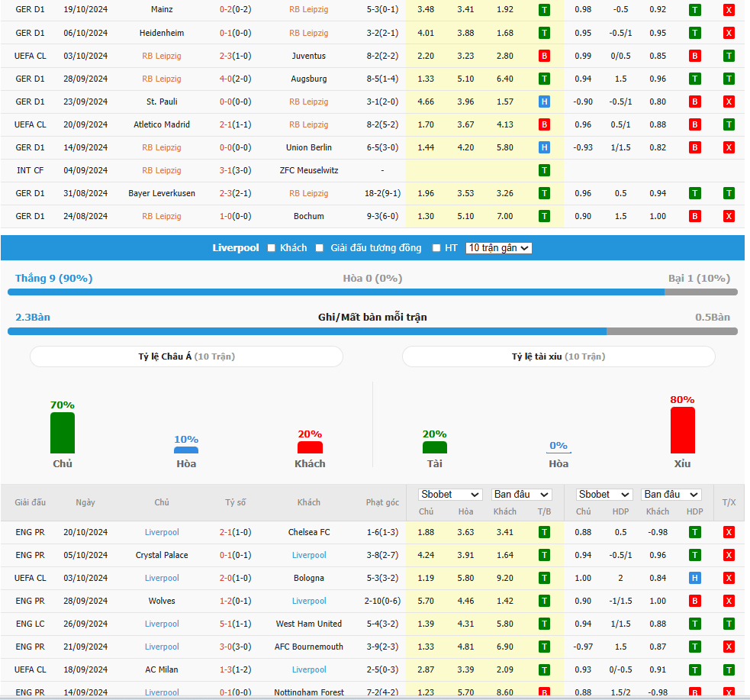Open RB Leipzig link in Juventus row
This screenshot has width=750, height=700.
click(162, 56)
